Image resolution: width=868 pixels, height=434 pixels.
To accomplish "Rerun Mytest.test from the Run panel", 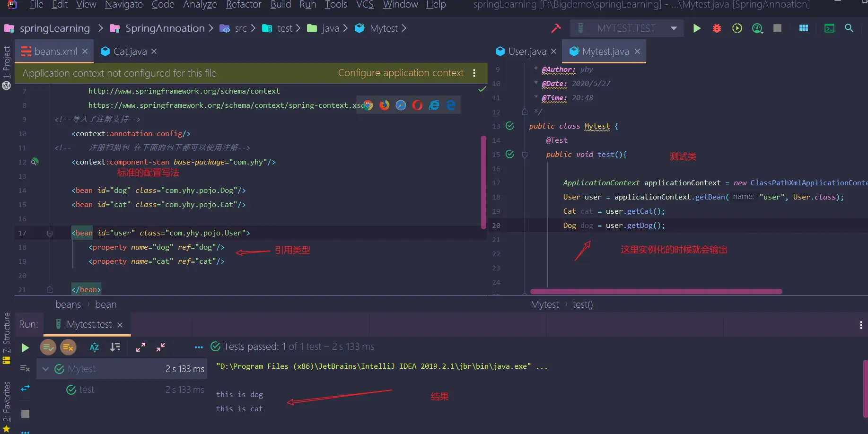I will pyautogui.click(x=25, y=348).
